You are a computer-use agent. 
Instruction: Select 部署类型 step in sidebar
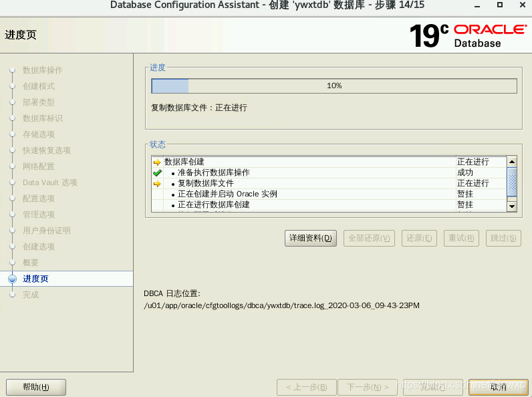(x=38, y=102)
